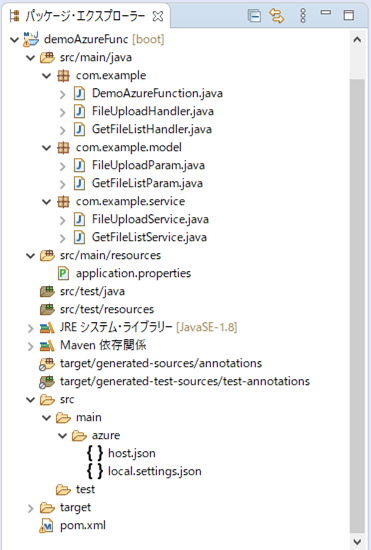The image size is (371, 550).
Task: Click the azure folder icon
Action: pyautogui.click(x=79, y=436)
